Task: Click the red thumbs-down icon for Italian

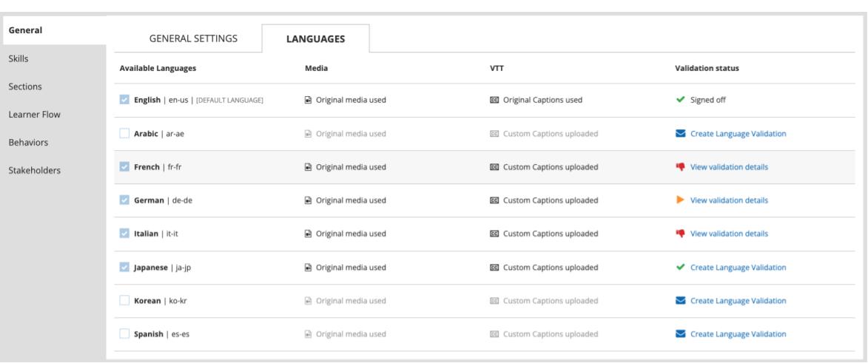Action: pyautogui.click(x=680, y=234)
